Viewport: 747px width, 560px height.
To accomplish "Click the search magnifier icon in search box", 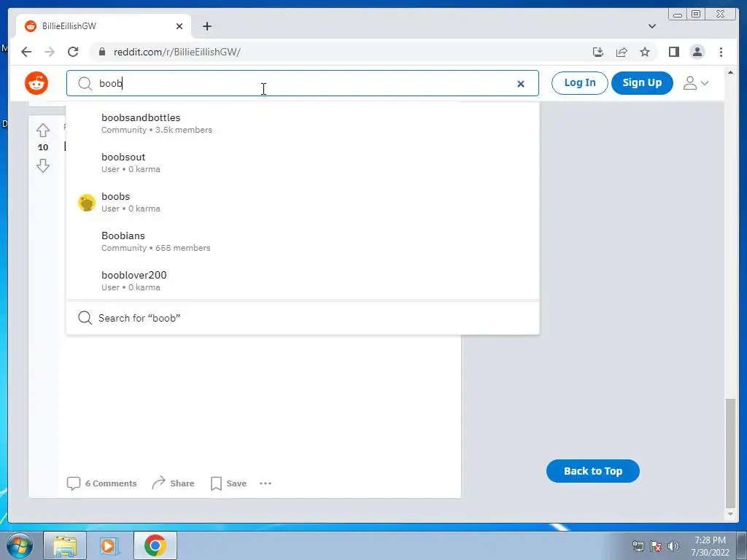I will pos(85,83).
